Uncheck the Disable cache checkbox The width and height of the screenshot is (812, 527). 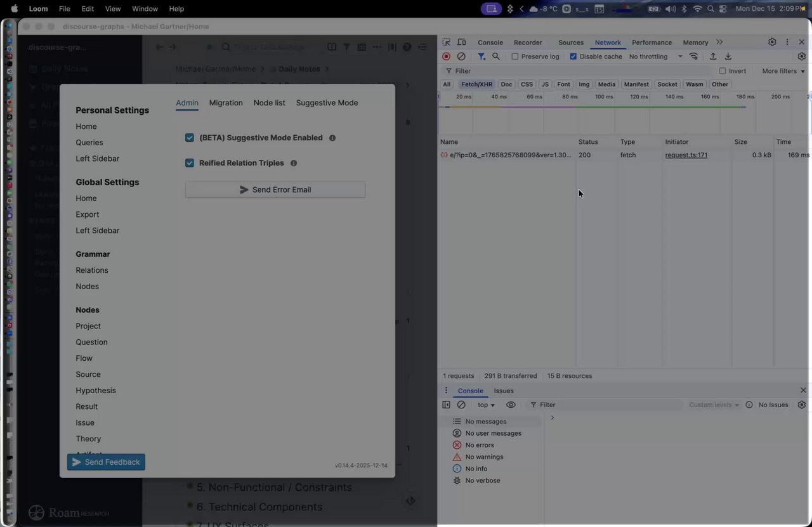tap(573, 56)
